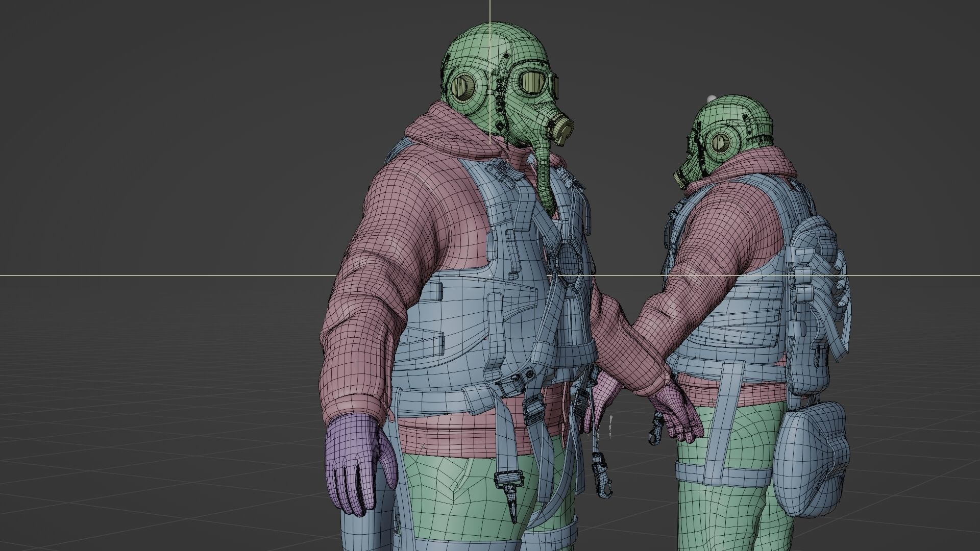Click the white point above right character's helmet
The width and height of the screenshot is (980, 551).
coord(712,98)
